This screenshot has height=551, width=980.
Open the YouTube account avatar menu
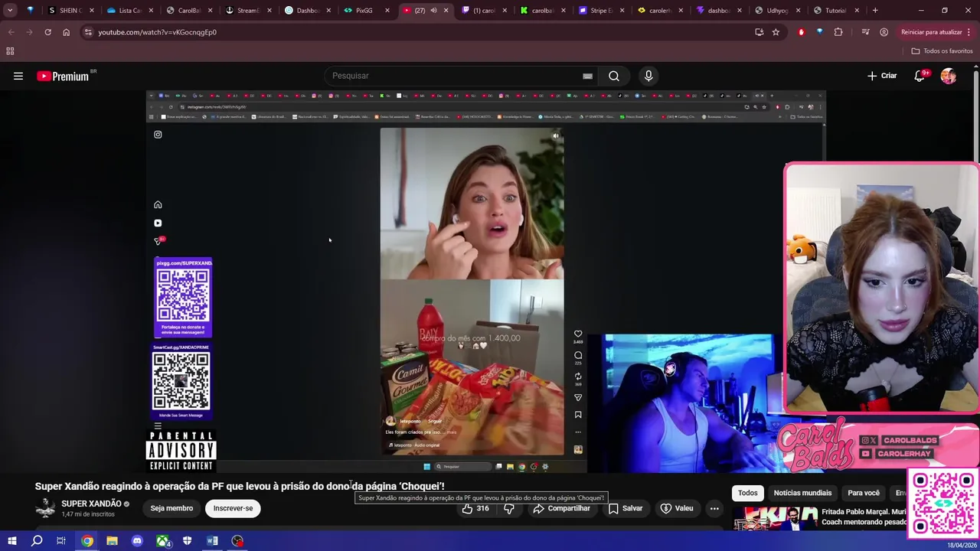(x=949, y=76)
